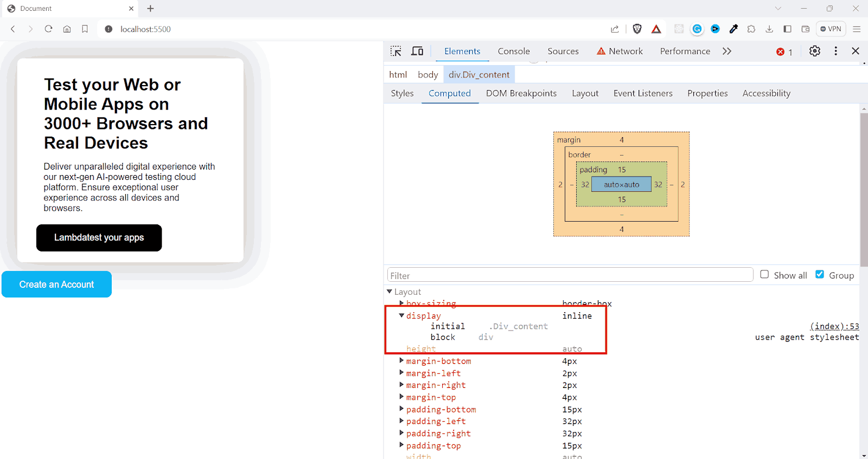The image size is (868, 459).
Task: Click the autoxauto content box in box model
Action: tap(621, 184)
